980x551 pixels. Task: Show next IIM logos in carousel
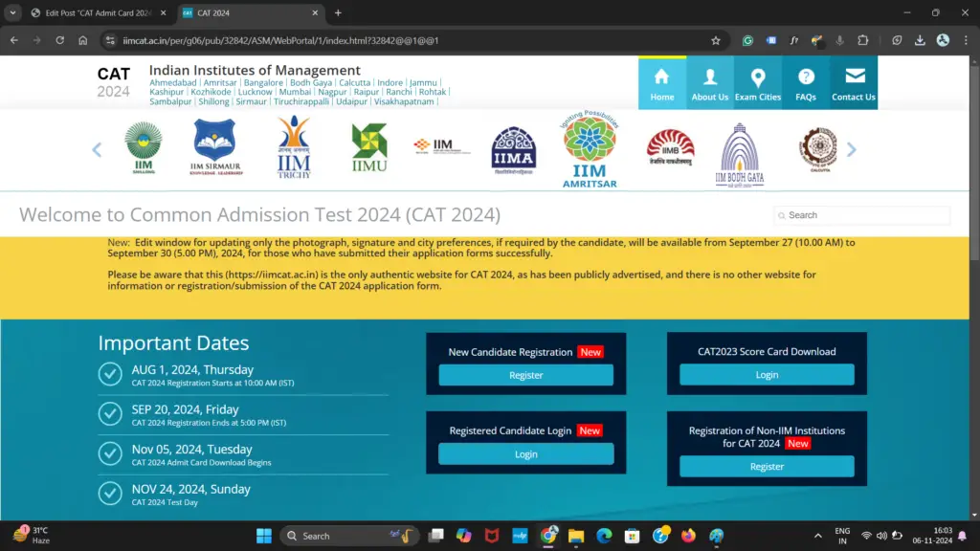851,150
